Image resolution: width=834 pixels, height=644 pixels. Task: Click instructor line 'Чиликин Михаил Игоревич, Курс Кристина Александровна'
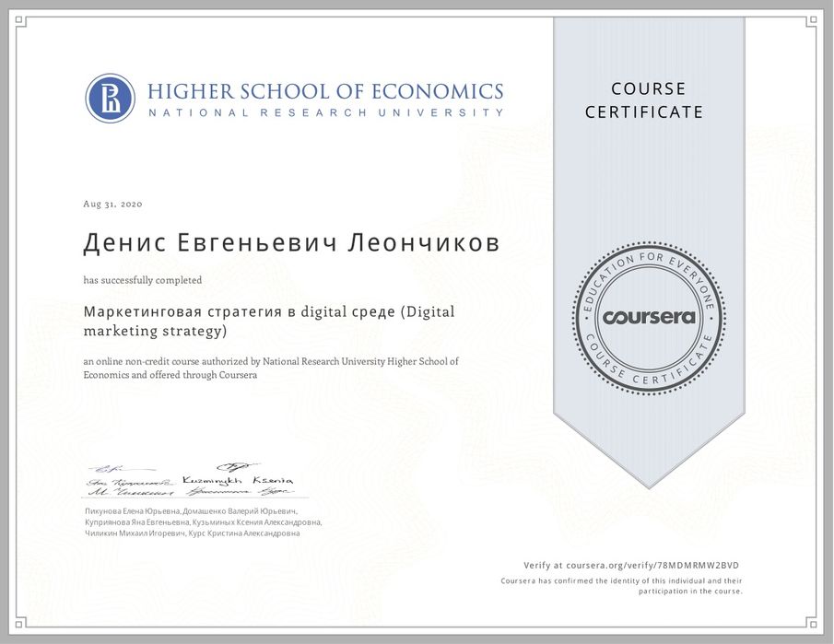click(192, 533)
